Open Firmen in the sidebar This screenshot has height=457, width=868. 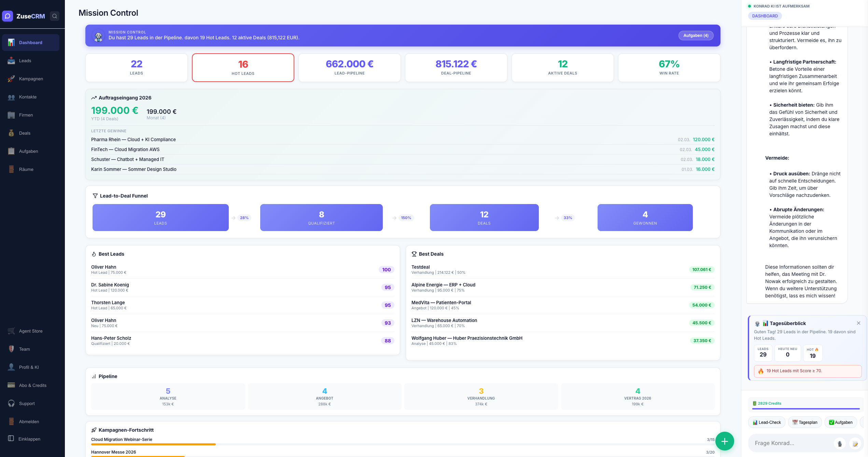31,115
